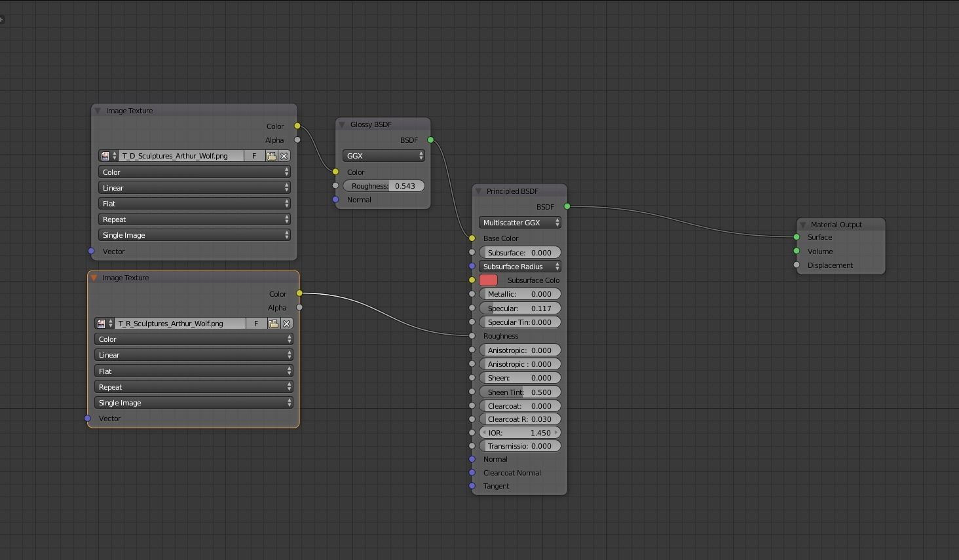Collapse the T_D_Sculptures Image Texture node
The width and height of the screenshot is (959, 560).
(x=98, y=111)
